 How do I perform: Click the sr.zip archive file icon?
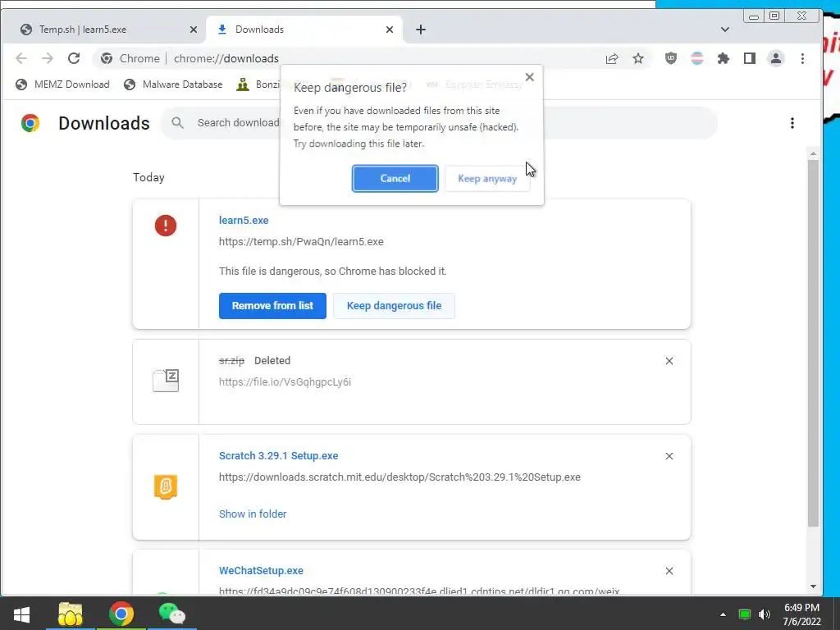point(166,381)
